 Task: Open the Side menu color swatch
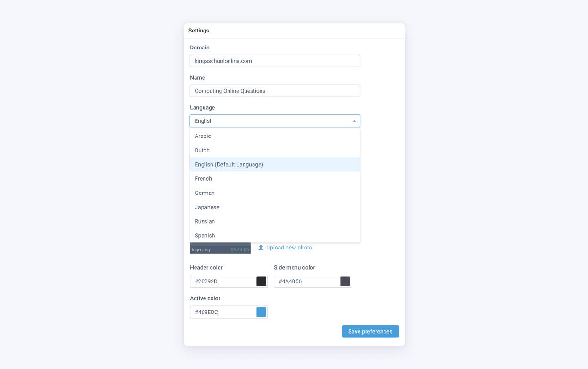pos(345,281)
